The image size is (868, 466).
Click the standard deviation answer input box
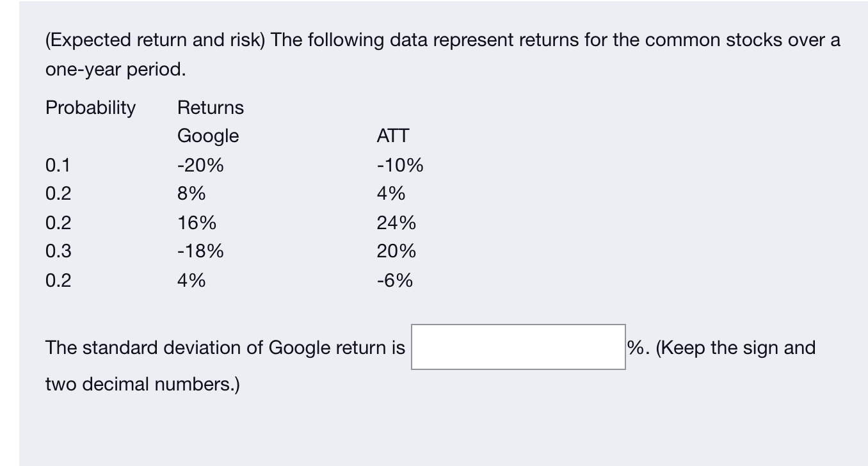click(x=518, y=347)
